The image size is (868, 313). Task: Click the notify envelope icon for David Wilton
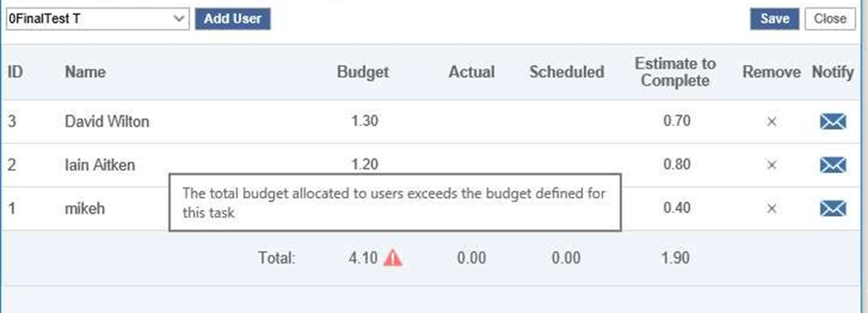832,120
